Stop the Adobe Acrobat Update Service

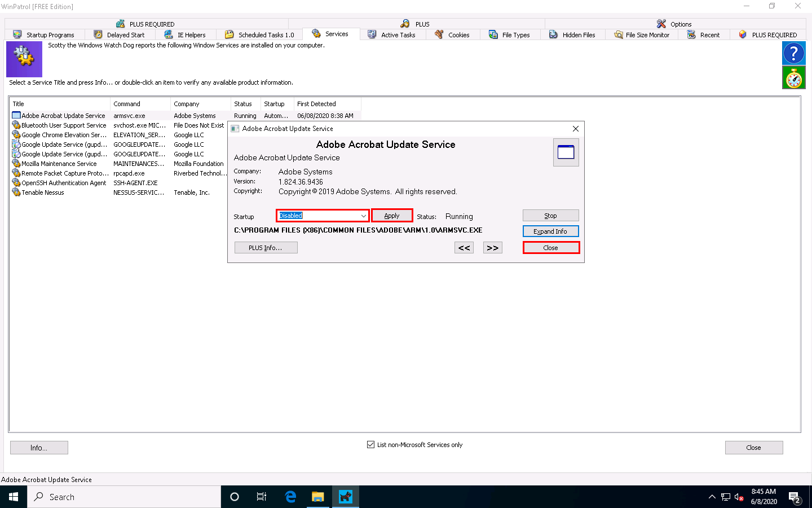550,216
